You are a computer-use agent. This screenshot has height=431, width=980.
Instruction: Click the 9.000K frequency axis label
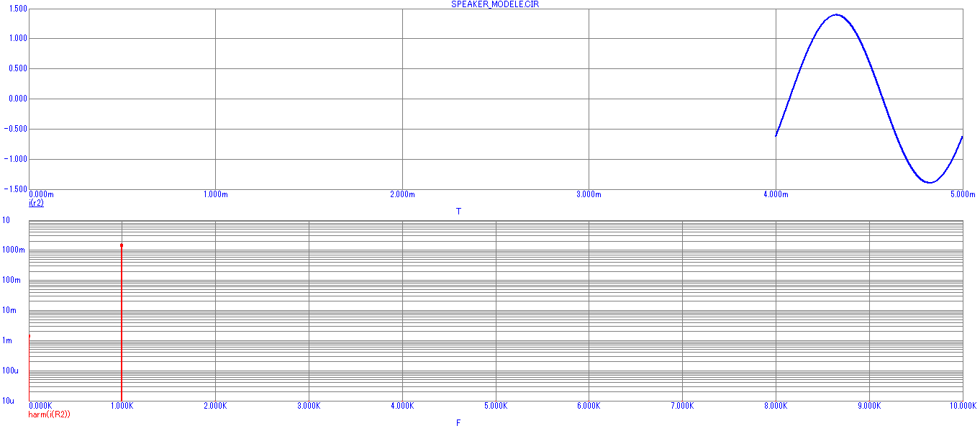click(x=869, y=406)
